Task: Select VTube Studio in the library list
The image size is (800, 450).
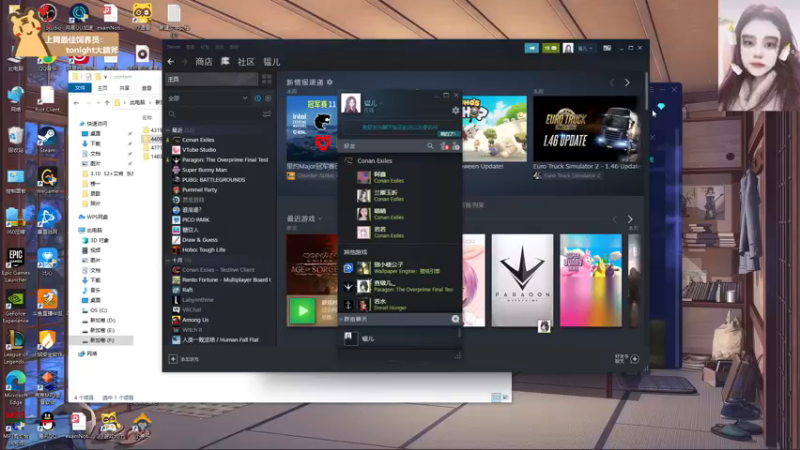Action: coord(199,150)
